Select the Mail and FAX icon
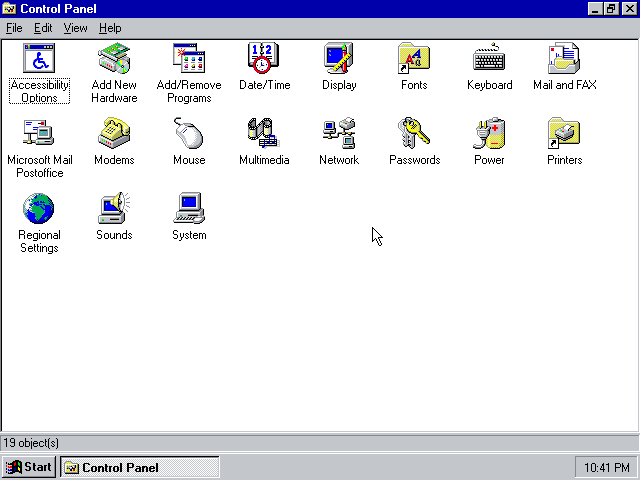Screen dimensions: 640x480 pyautogui.click(x=564, y=58)
